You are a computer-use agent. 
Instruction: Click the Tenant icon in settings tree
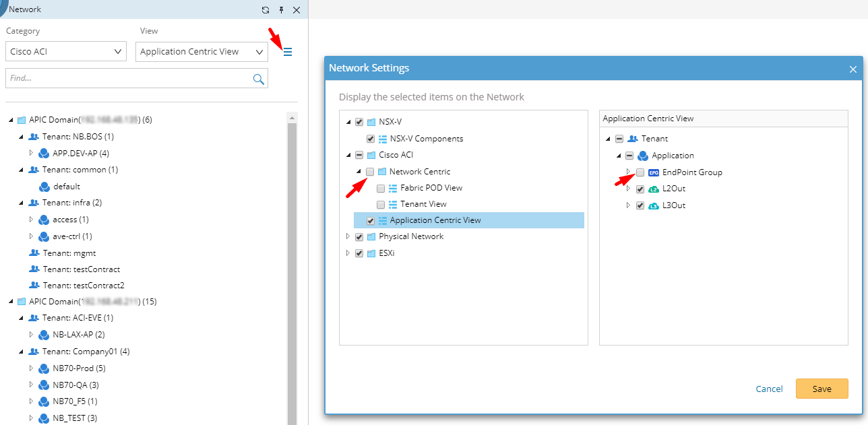[632, 139]
